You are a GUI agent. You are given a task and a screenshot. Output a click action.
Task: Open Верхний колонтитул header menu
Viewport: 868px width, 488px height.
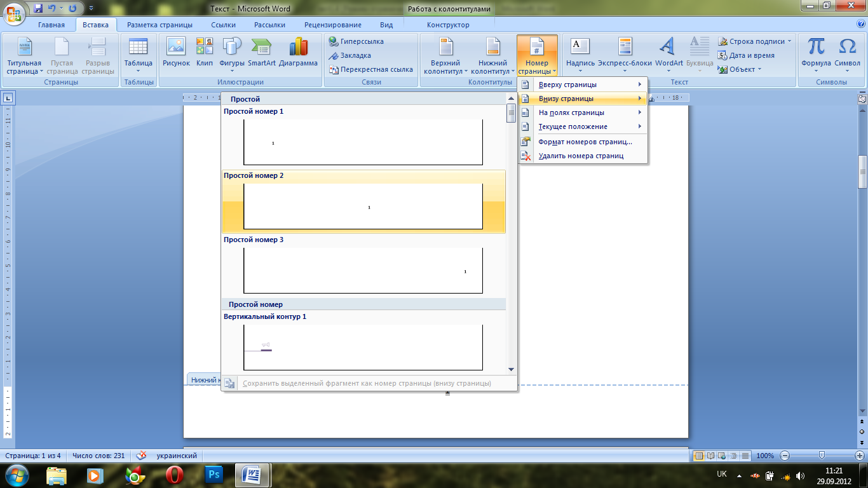[445, 56]
